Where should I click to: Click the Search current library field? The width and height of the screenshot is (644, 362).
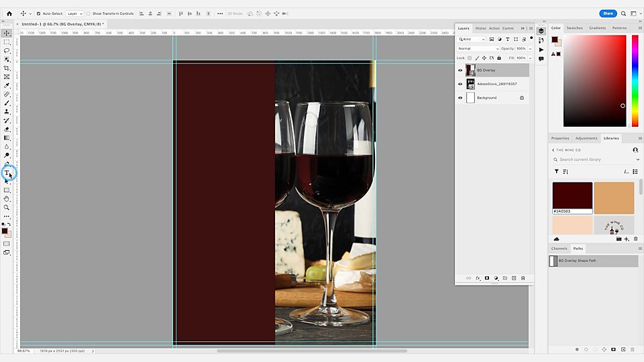tap(596, 160)
